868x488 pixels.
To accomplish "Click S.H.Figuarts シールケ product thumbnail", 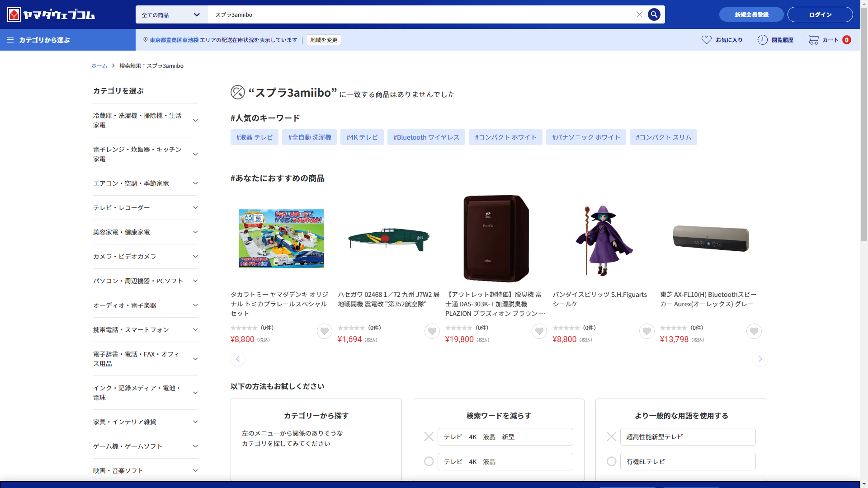I will [x=603, y=239].
